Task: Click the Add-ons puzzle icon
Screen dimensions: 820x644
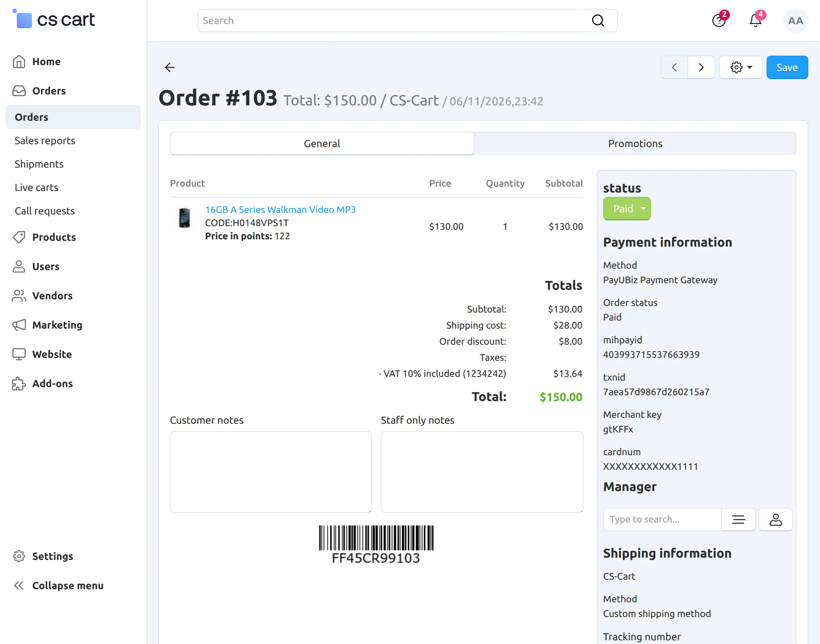Action: (x=19, y=384)
